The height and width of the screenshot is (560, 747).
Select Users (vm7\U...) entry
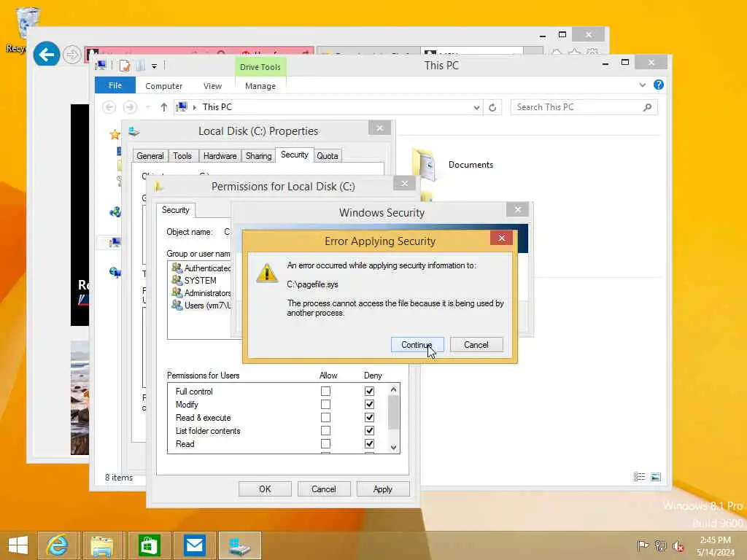coord(201,306)
